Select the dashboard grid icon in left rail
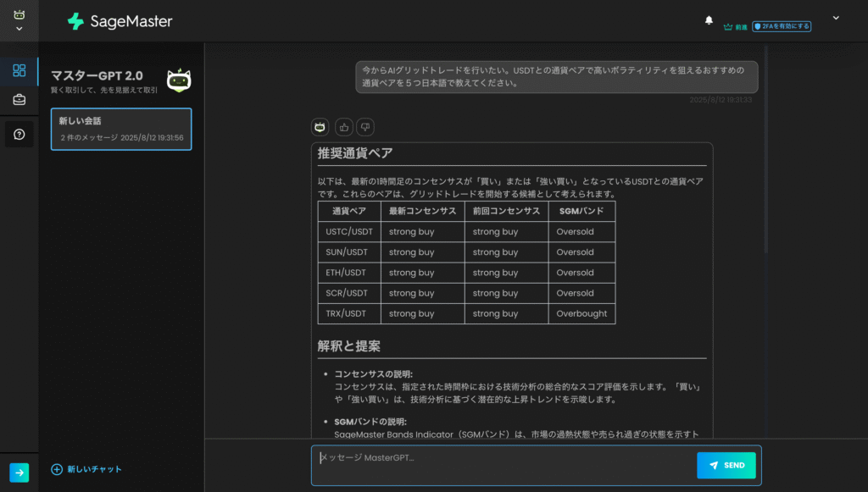 tap(19, 70)
